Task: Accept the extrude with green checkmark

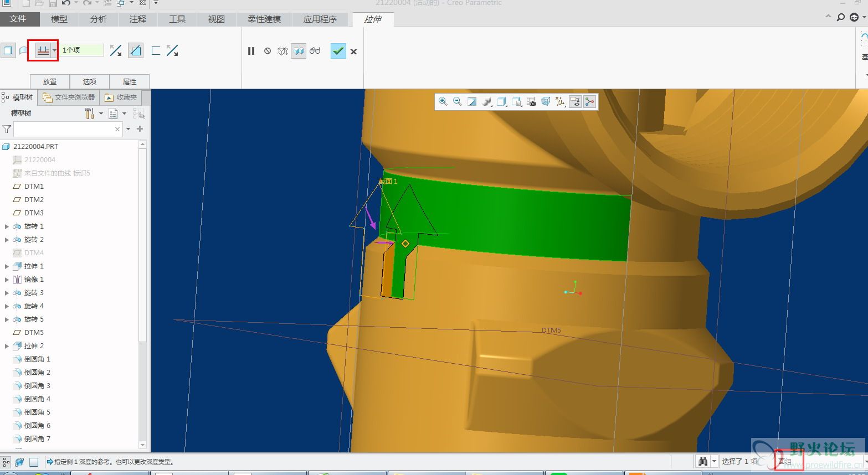Action: click(338, 51)
